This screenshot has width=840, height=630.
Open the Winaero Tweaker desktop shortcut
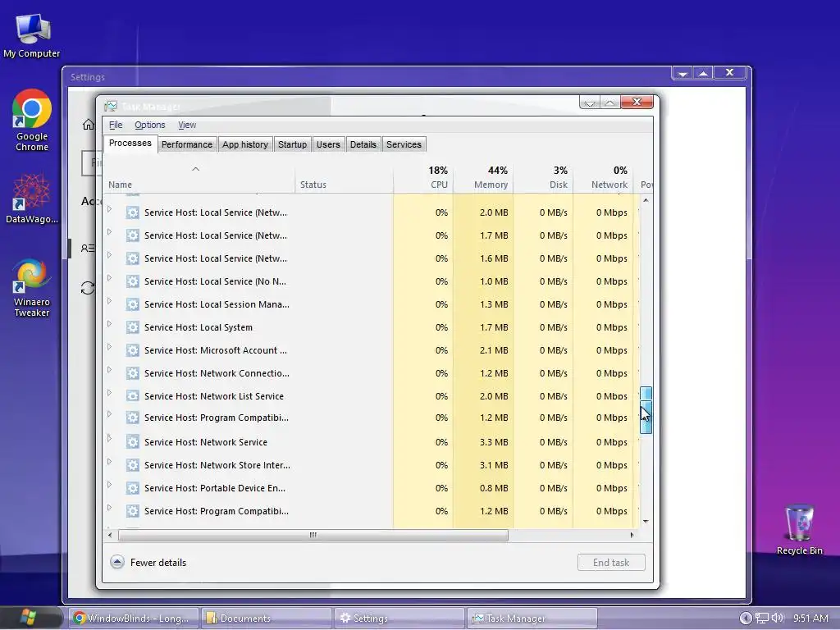(32, 289)
